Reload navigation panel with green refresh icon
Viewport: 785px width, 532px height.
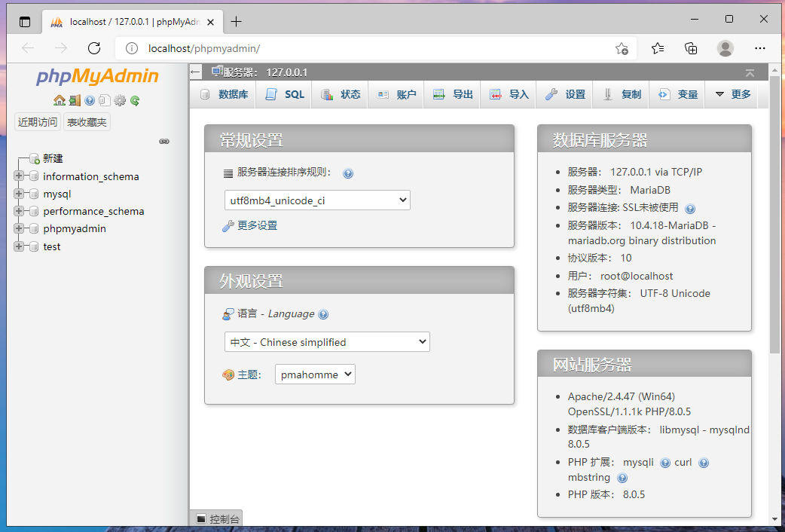(135, 101)
